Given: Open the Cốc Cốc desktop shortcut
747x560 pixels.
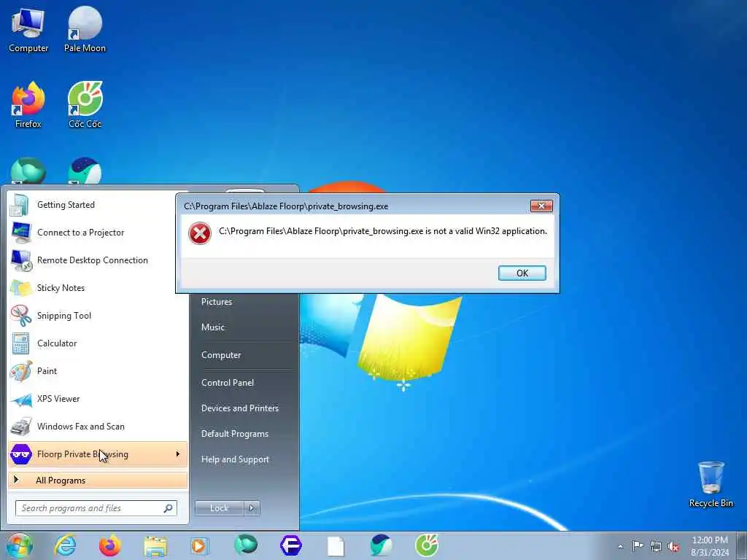Looking at the screenshot, I should coord(85,105).
